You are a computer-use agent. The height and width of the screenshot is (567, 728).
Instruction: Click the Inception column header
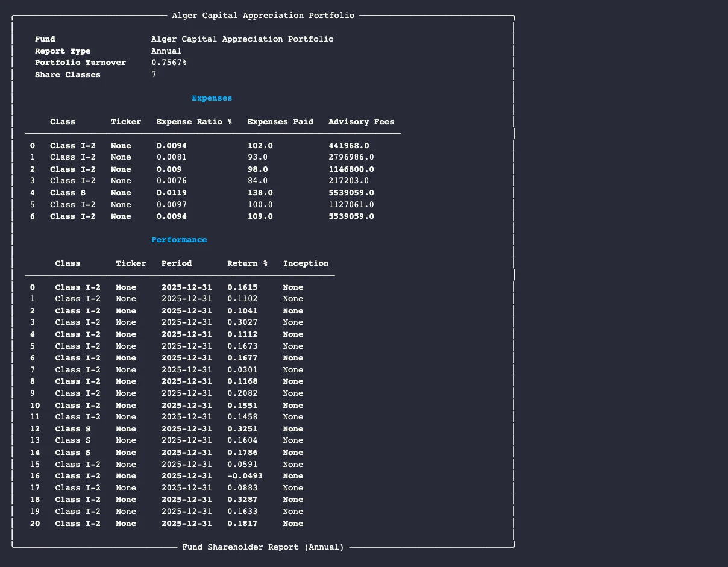point(306,263)
